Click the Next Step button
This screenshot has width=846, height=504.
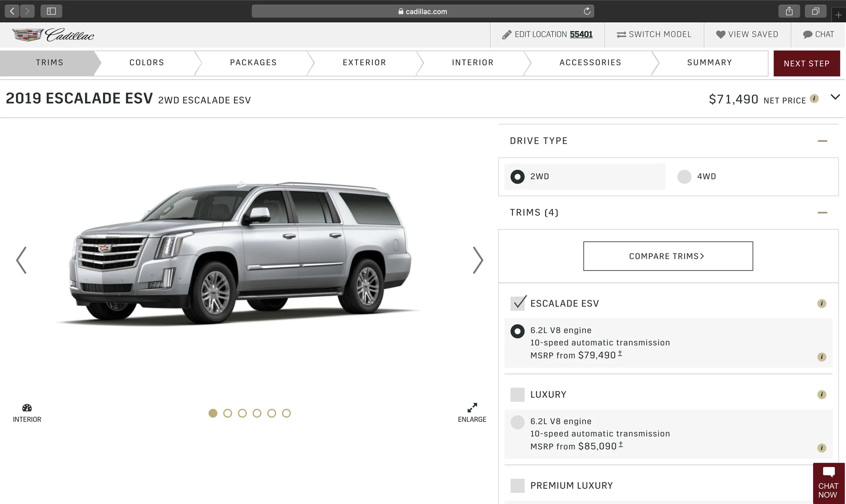[807, 64]
